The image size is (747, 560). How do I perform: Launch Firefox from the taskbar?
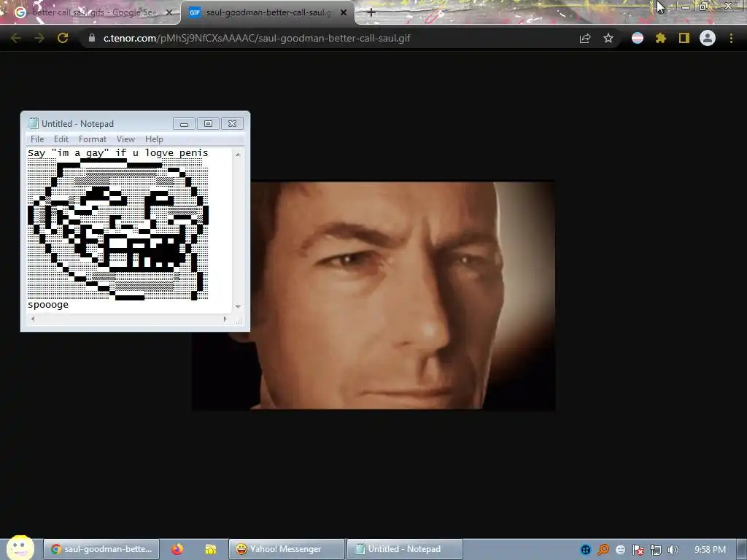point(177,549)
